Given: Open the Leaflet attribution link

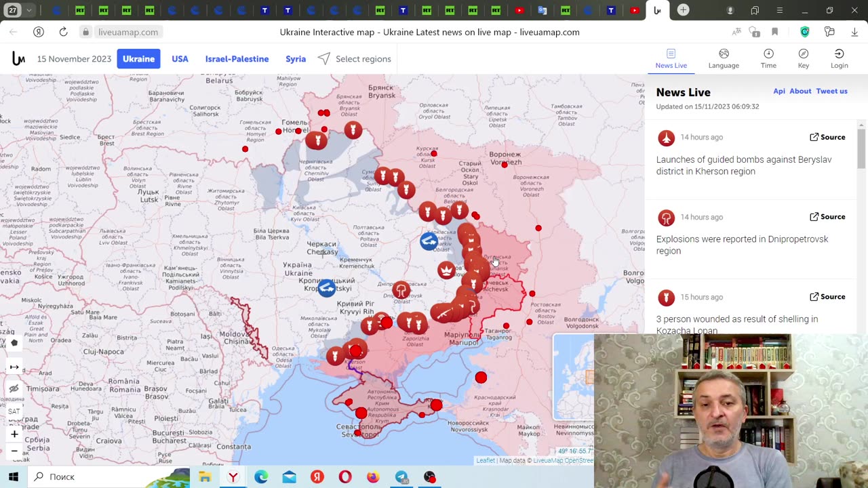Looking at the screenshot, I should [486, 461].
